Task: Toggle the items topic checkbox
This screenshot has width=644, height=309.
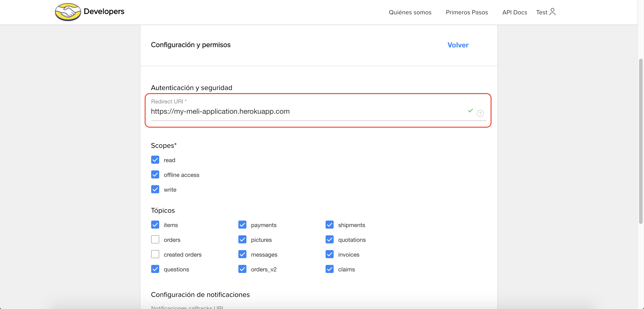Action: point(155,225)
